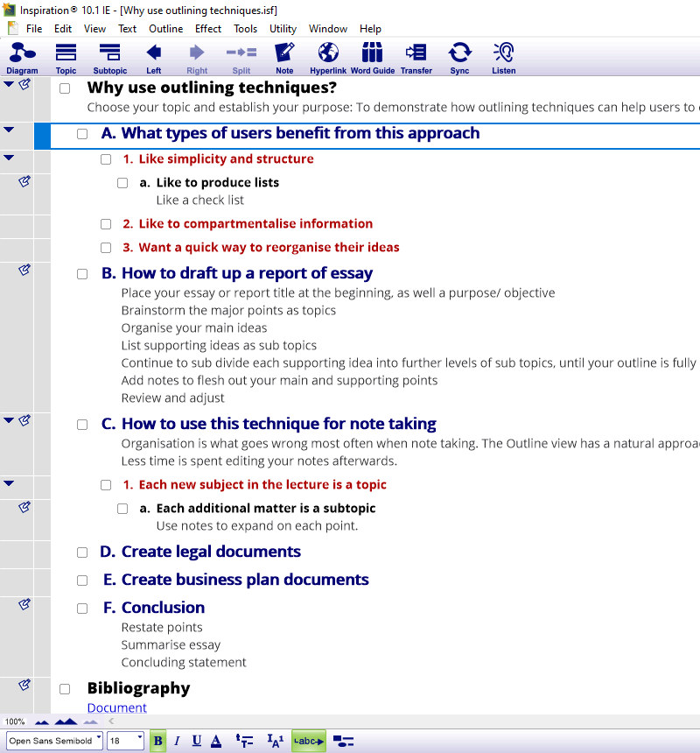The image size is (700, 753).
Task: Click the horizontal scrollbar left arrow
Action: coord(111,721)
